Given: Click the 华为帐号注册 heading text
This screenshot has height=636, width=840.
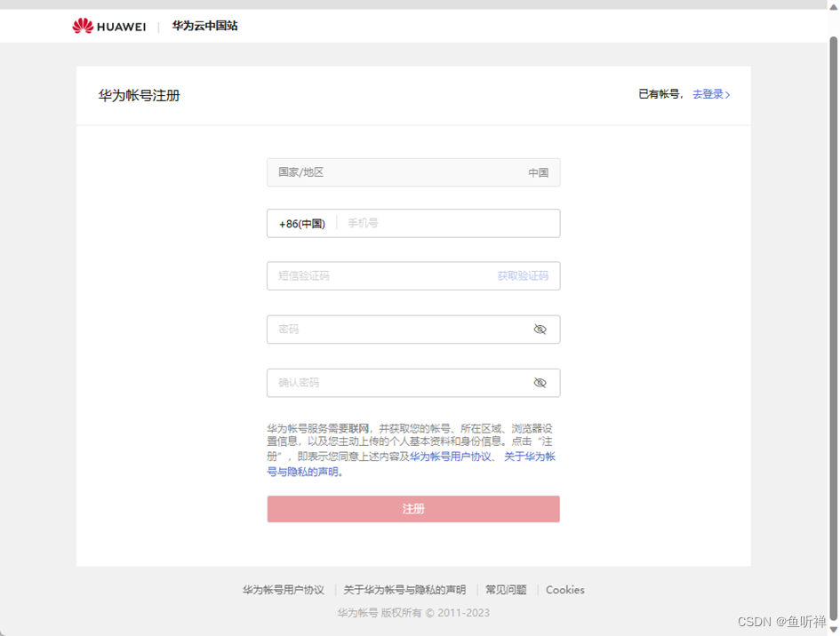Looking at the screenshot, I should point(140,95).
